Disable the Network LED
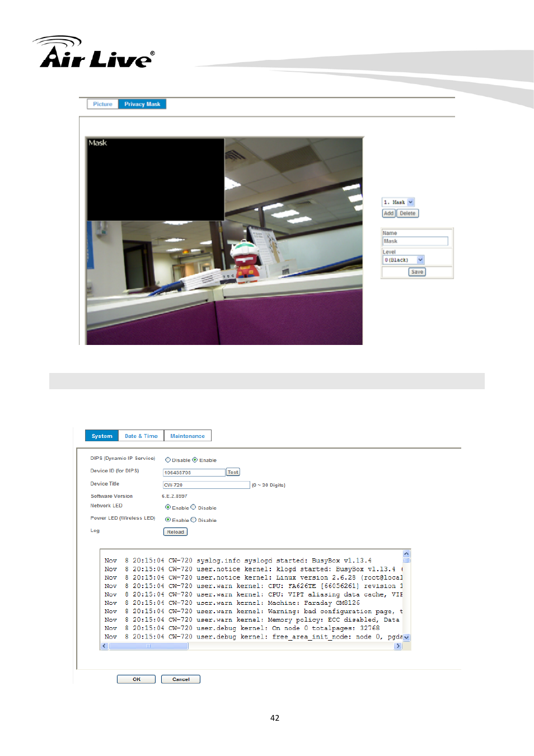The width and height of the screenshot is (534, 756). pos(193,507)
